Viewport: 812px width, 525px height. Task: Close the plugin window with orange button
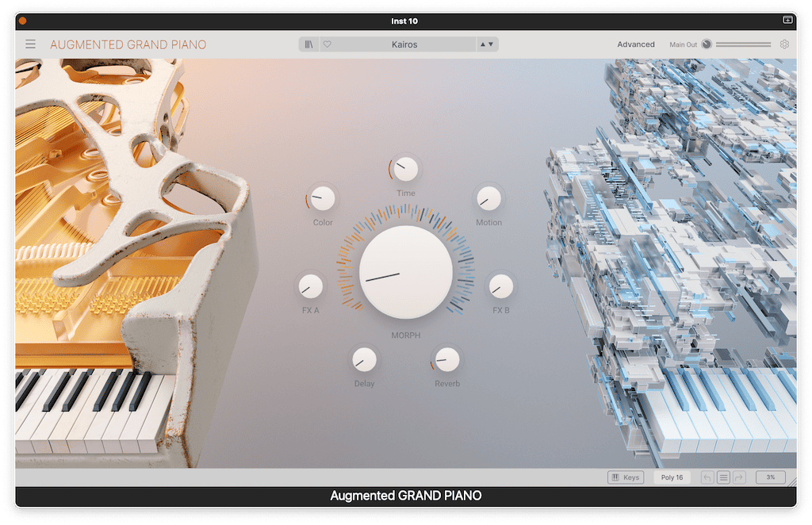click(22, 21)
